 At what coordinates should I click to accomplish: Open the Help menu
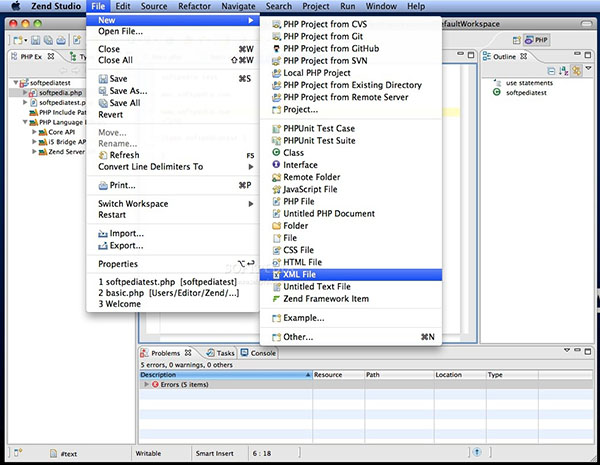tap(416, 6)
